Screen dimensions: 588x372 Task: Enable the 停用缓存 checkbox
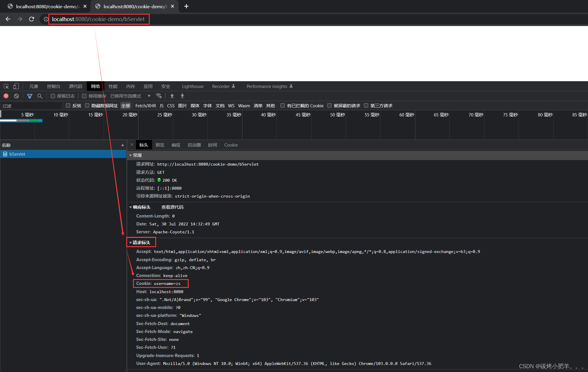84,96
